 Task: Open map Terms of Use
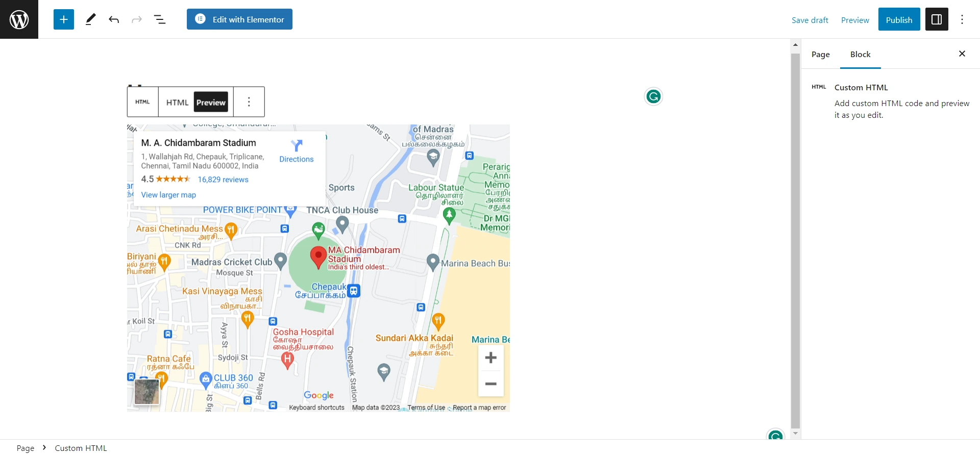click(x=426, y=408)
